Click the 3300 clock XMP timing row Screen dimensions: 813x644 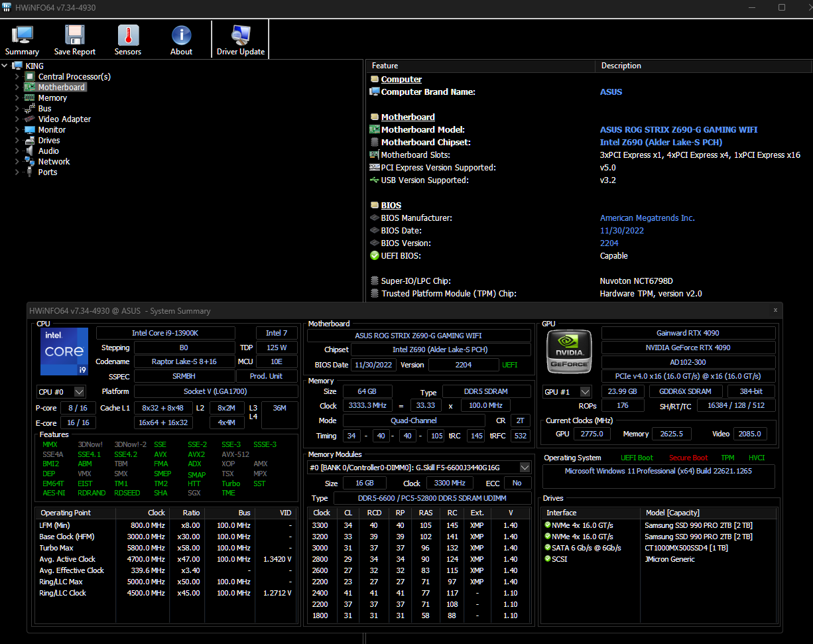tap(419, 525)
